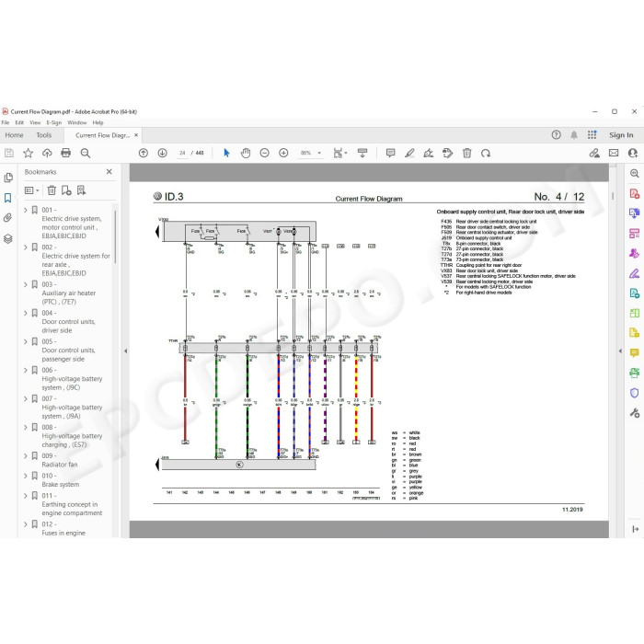The height and width of the screenshot is (644, 644).
Task: Add a sticky note comment
Action: tap(391, 153)
